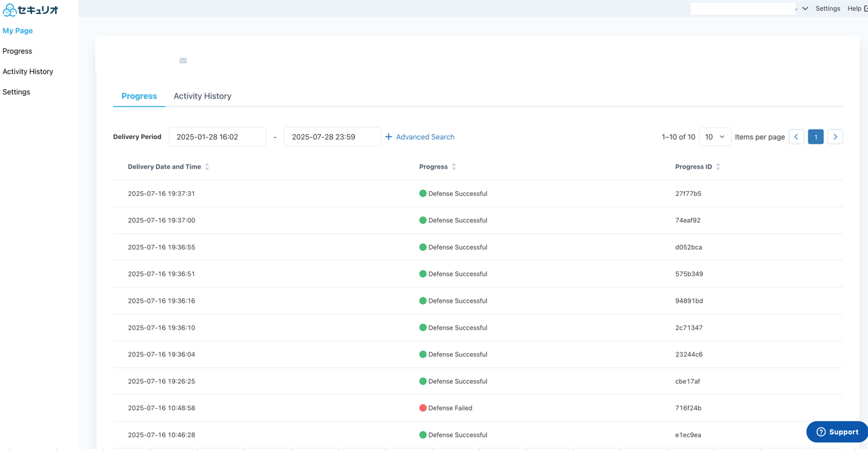Click the Advanced Search link

[425, 137]
